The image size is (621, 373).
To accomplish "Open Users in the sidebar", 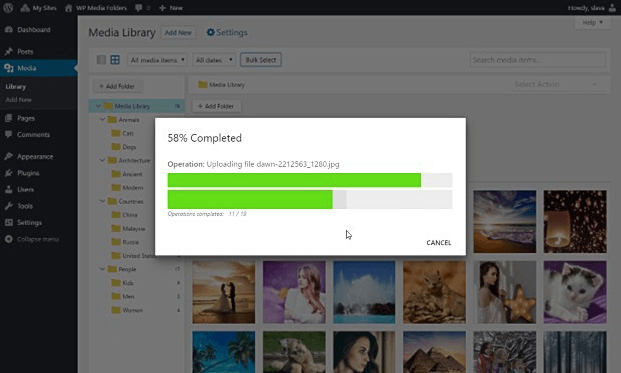I will point(25,189).
